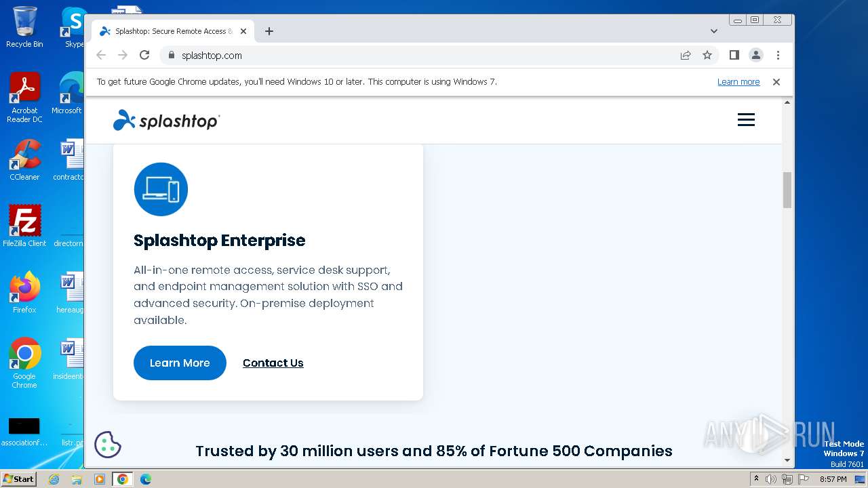This screenshot has width=868, height=488.
Task: Open Chrome three-dot menu
Action: pyautogui.click(x=778, y=56)
